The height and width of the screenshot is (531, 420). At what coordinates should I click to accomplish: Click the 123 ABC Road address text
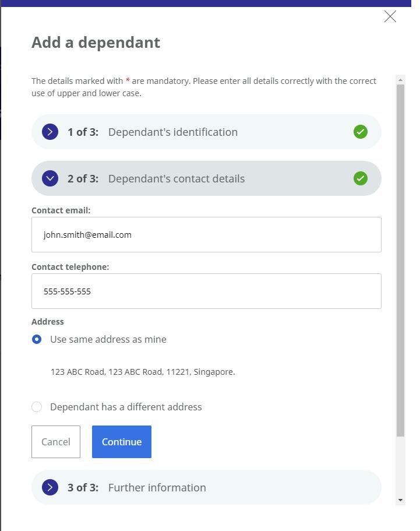pyautogui.click(x=143, y=372)
